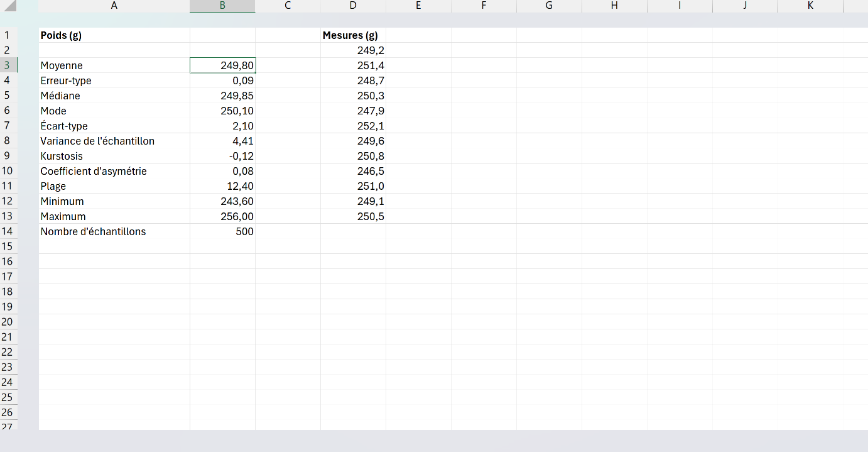
Task: Select row 3 header
Action: [x=9, y=65]
